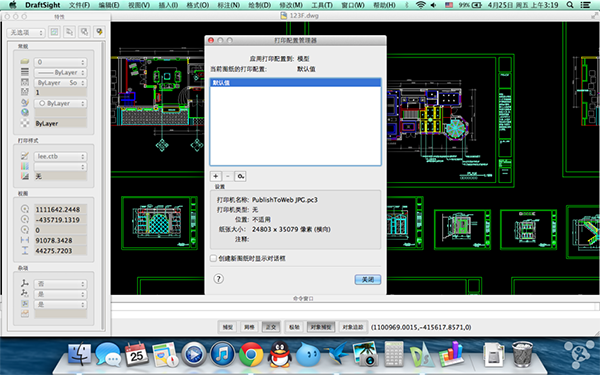Viewport: 600px width, 375px height.
Task: Open the ByLayer So line scale dropdown
Action: pyautogui.click(x=60, y=83)
